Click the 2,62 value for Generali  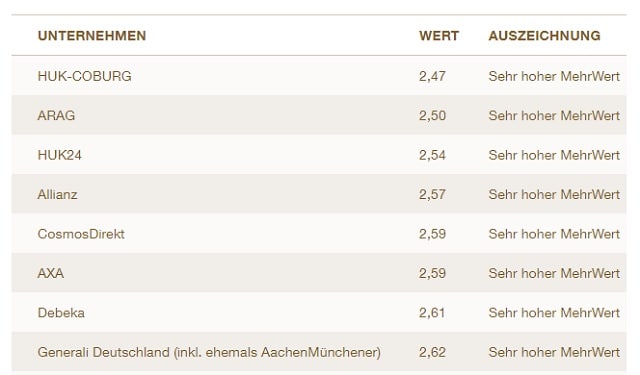[432, 352]
